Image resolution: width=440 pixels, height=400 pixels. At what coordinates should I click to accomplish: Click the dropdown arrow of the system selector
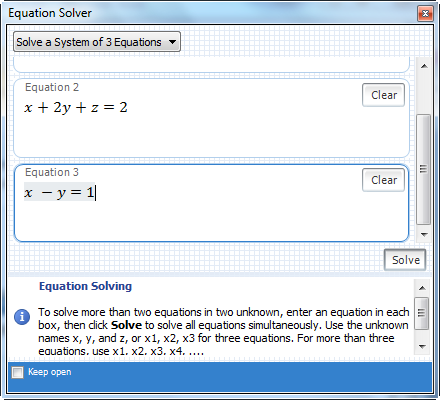point(172,42)
